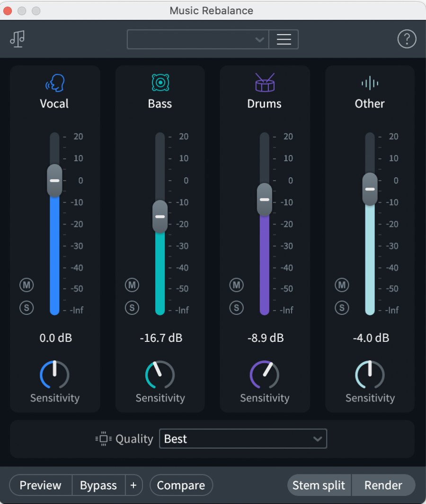Screen dimensions: 426x504
Task: Enable Bypass mode
Action: pos(98,485)
